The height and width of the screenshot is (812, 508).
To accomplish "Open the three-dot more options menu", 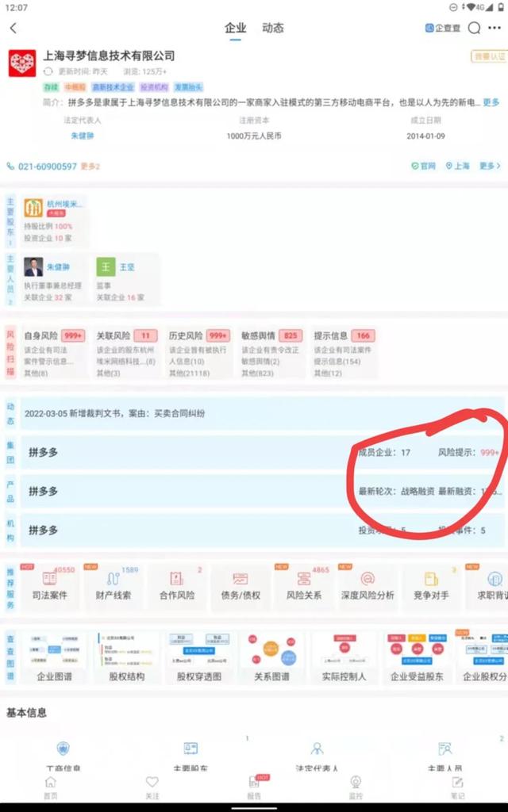I will coord(495,28).
